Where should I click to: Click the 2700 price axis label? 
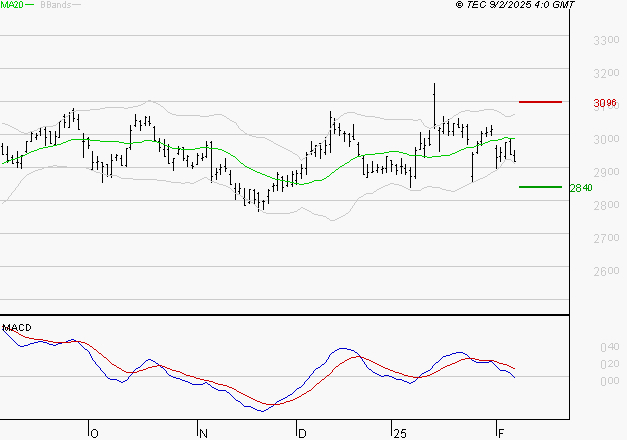606,238
